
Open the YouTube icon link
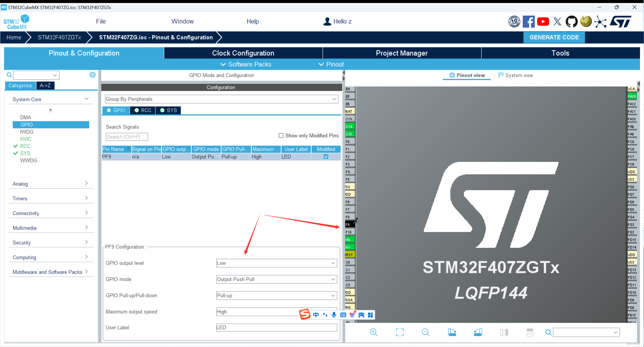tap(543, 22)
